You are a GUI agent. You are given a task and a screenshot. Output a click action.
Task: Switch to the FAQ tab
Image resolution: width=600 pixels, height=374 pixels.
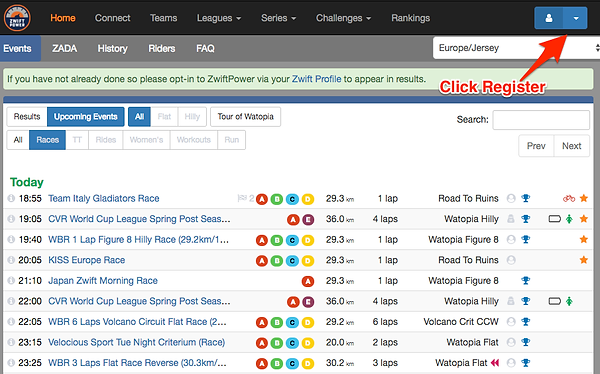(x=205, y=49)
